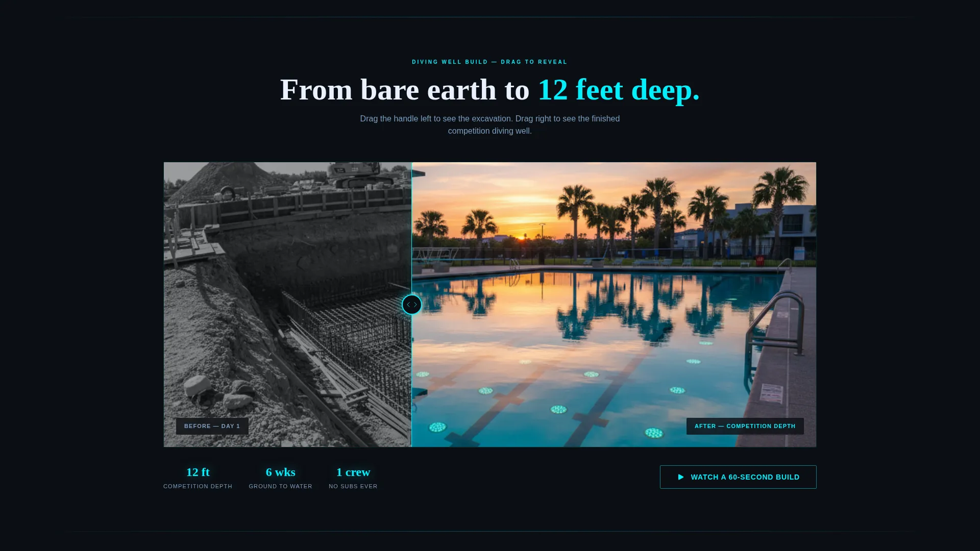This screenshot has height=551, width=980.
Task: Click the sunset pool after photo
Action: point(614,305)
